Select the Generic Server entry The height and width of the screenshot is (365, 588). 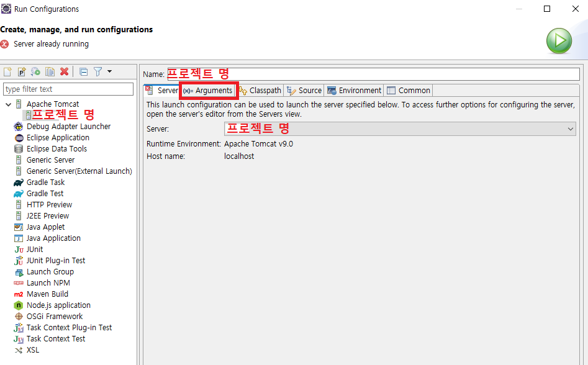click(51, 160)
